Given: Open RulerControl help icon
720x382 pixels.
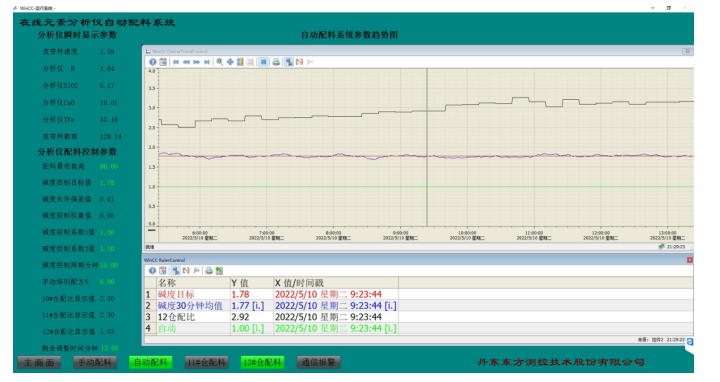Looking at the screenshot, I should [152, 271].
